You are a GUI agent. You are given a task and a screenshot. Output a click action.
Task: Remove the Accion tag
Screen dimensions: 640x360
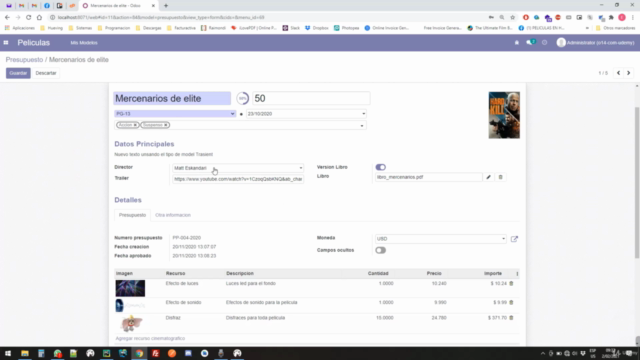[135, 125]
